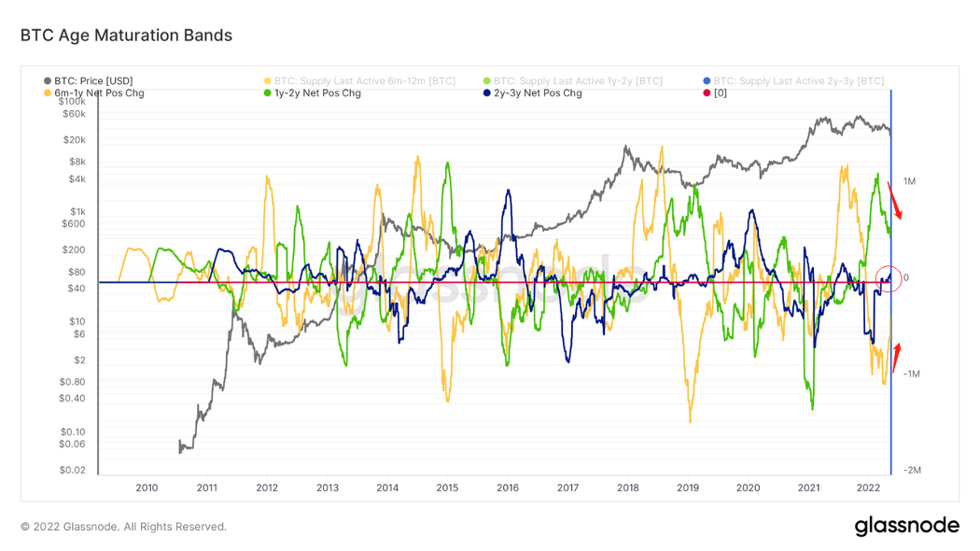Hide the 2y-3y Net Pos Chg series
Viewport: 980px width, 551px height.
pyautogui.click(x=538, y=93)
